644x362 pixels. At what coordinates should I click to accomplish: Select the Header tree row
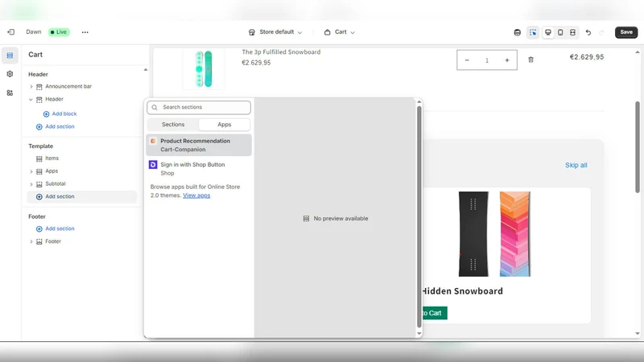[82, 99]
